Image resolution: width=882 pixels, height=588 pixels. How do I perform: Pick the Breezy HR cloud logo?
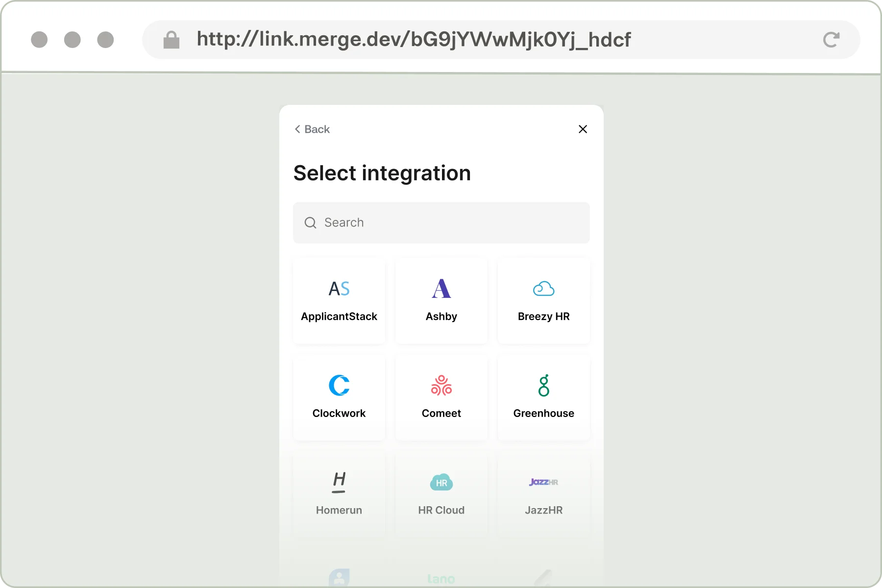pyautogui.click(x=544, y=289)
